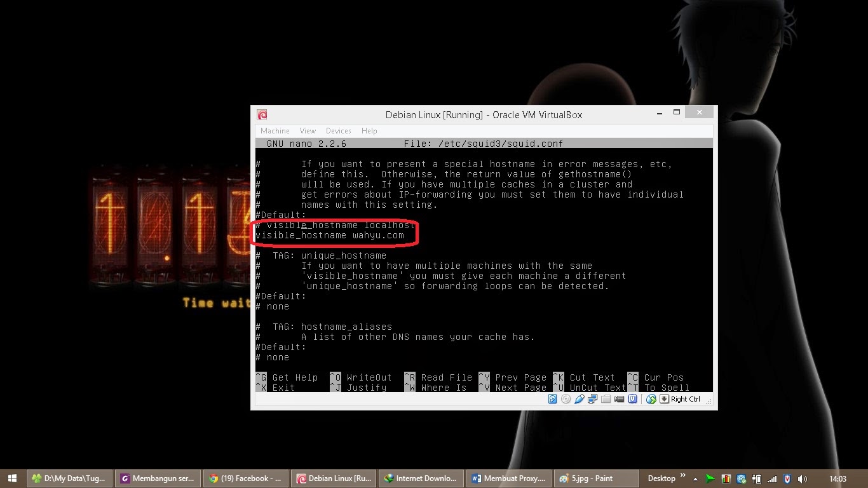The image size is (868, 488).
Task: Click the antivirus shield icon in the system tray
Action: coord(787,478)
